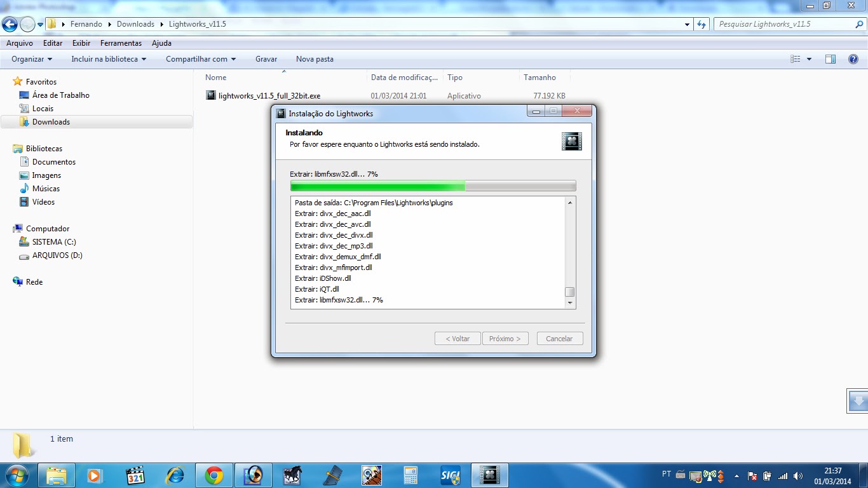Switch to Lightworks installer taskbar button
The image size is (868, 488).
pyautogui.click(x=490, y=475)
